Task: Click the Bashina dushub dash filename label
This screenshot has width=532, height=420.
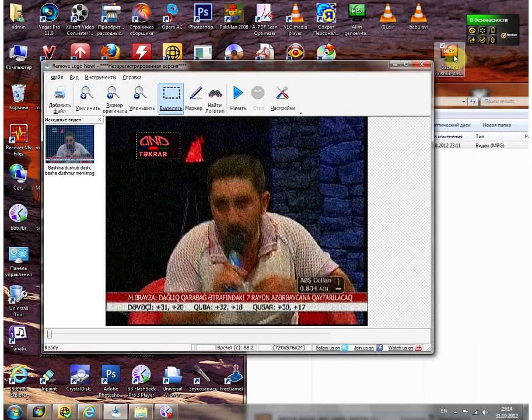Action: 69,170
